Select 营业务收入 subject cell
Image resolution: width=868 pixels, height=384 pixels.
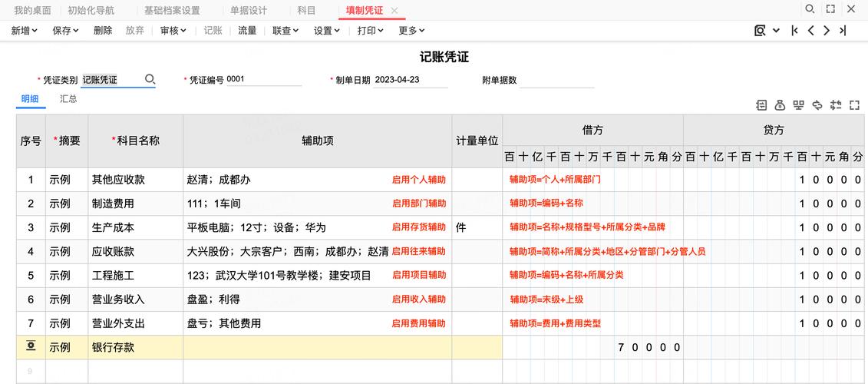coord(136,300)
